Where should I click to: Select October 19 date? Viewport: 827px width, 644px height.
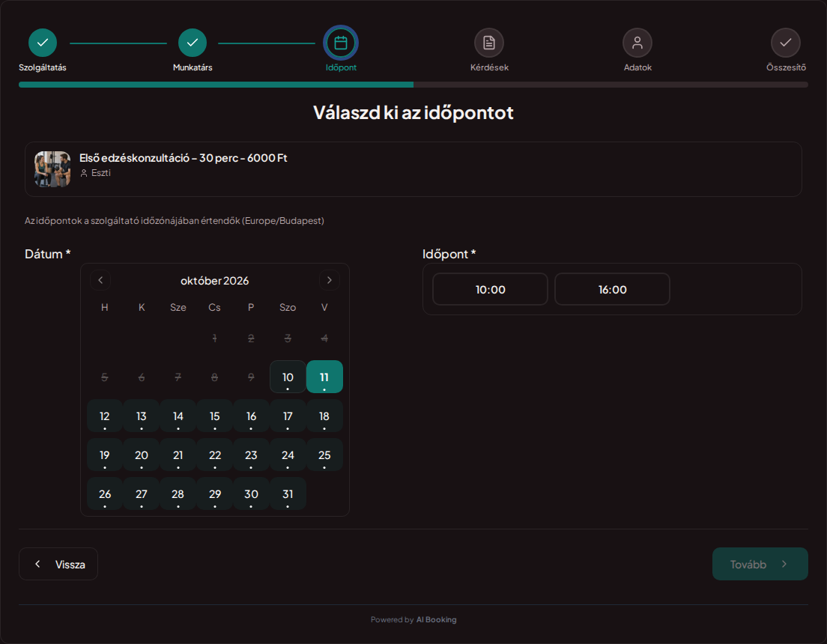[x=105, y=455]
